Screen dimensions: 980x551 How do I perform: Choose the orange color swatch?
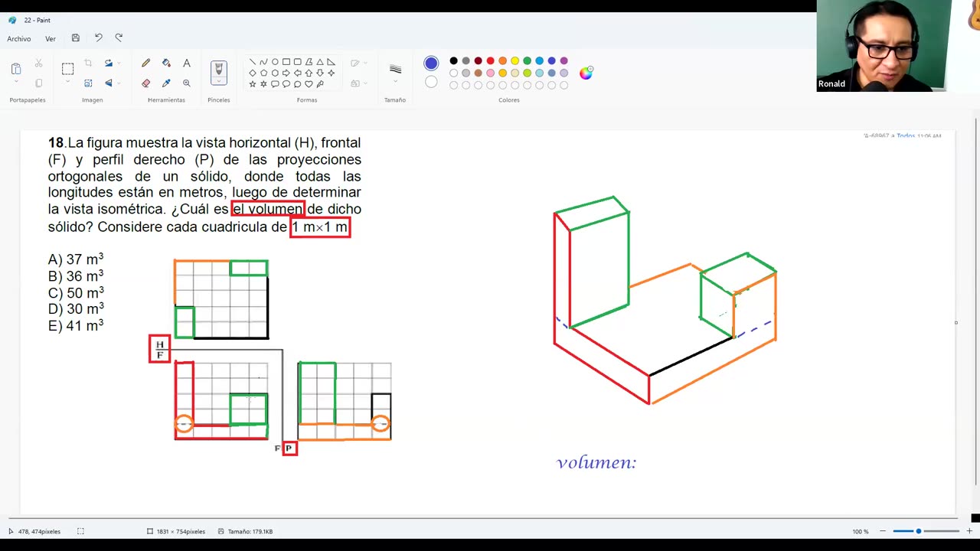tap(502, 60)
